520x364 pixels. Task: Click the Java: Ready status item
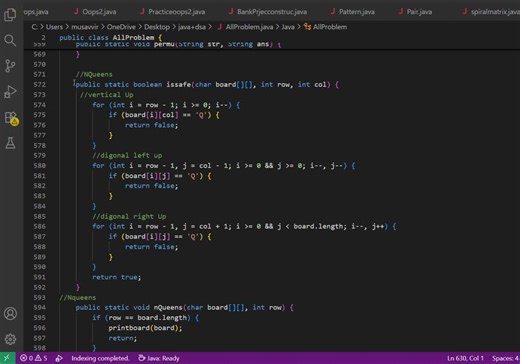(159, 358)
